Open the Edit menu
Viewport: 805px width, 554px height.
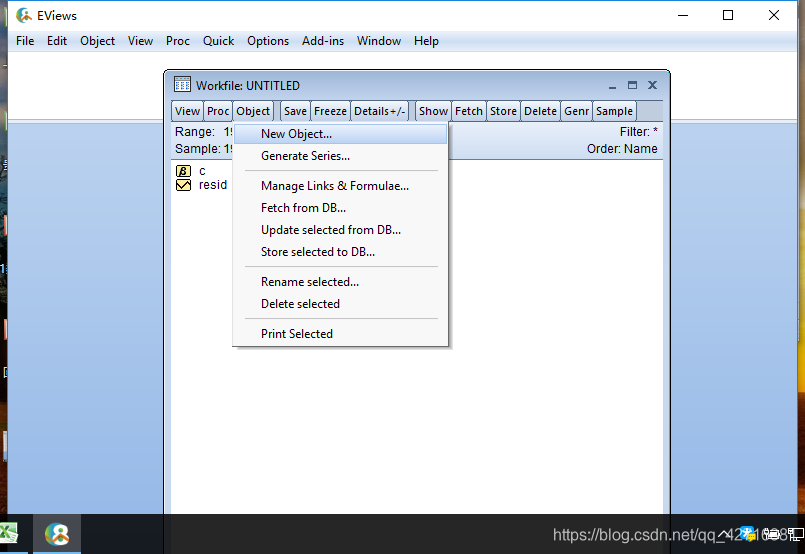[57, 41]
